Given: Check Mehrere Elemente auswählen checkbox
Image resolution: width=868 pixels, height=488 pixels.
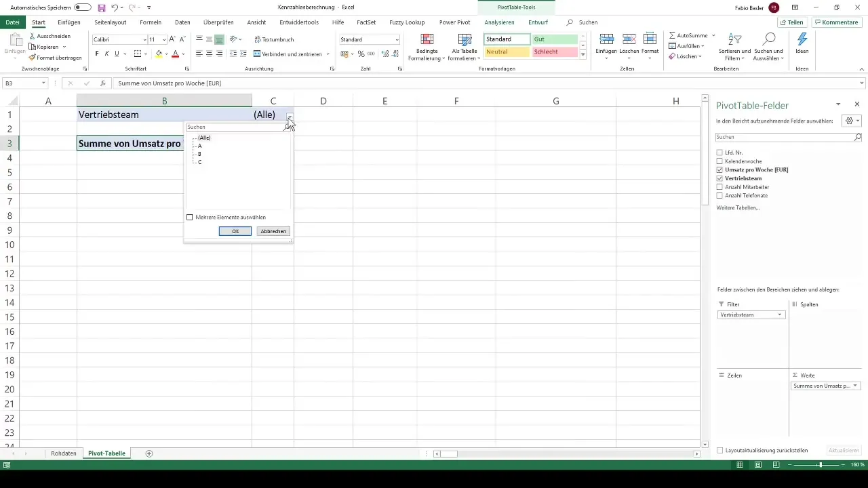Looking at the screenshot, I should pyautogui.click(x=190, y=218).
